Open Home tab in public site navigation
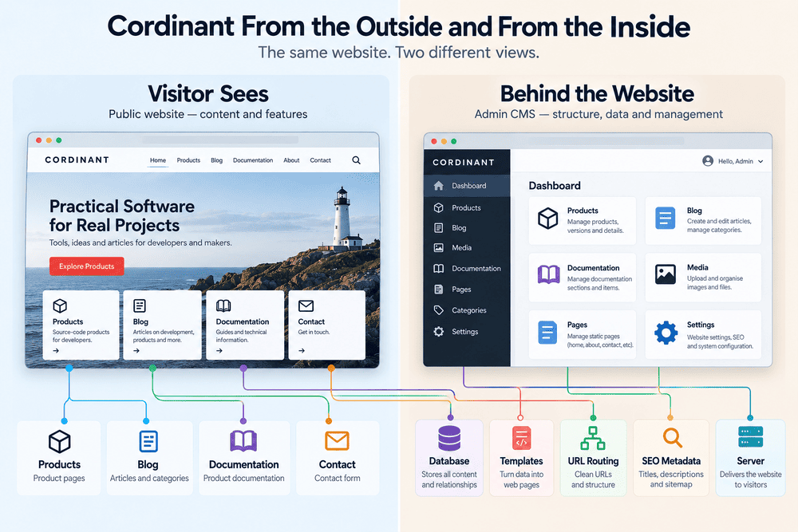Viewport: 798px width, 532px height. [x=158, y=160]
